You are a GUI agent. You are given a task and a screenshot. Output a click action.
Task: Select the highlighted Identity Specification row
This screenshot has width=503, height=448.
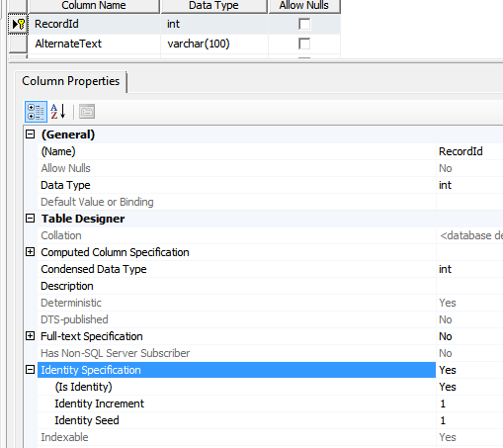pyautogui.click(x=236, y=370)
